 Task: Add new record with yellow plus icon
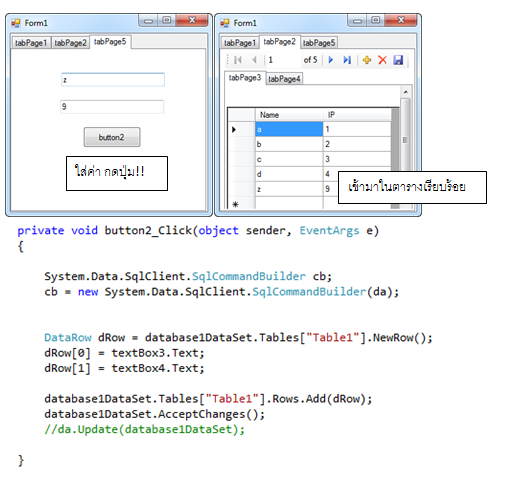[x=367, y=60]
